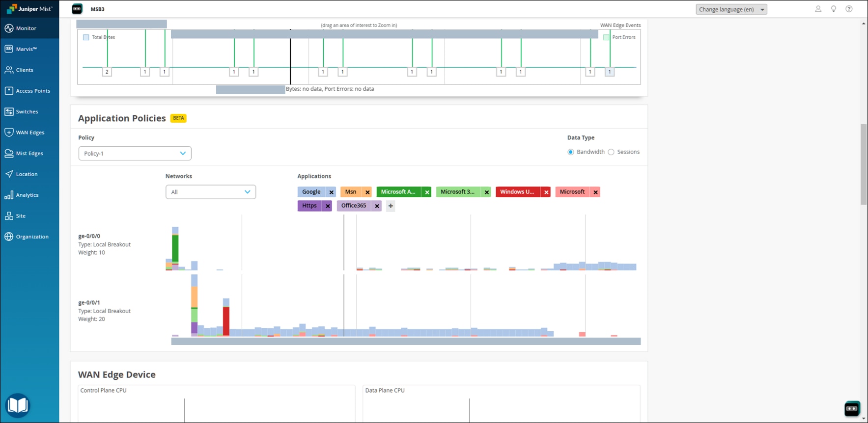Select the Sessions data type
This screenshot has height=423, width=868.
point(611,152)
